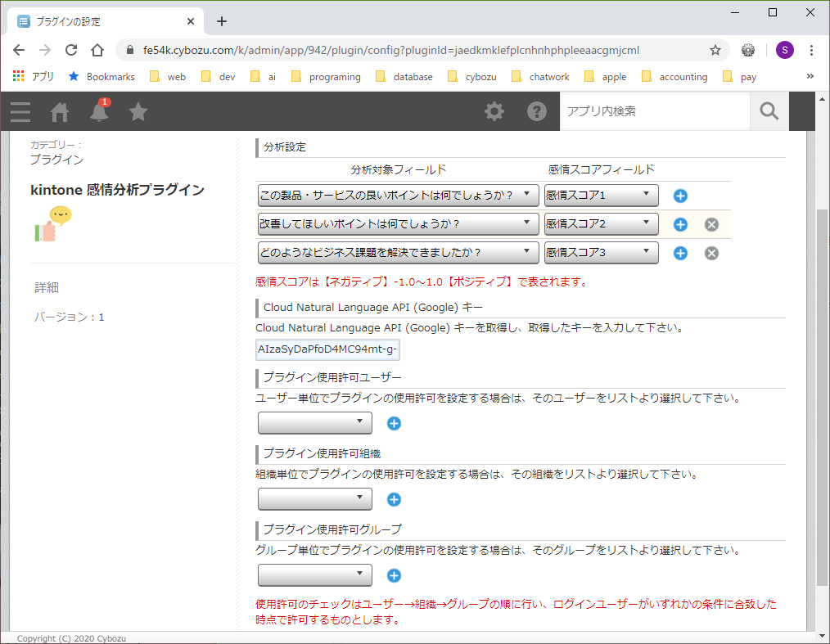Open the 感情スコア3 dropdown
Viewport: 830px width, 644px height.
[602, 252]
